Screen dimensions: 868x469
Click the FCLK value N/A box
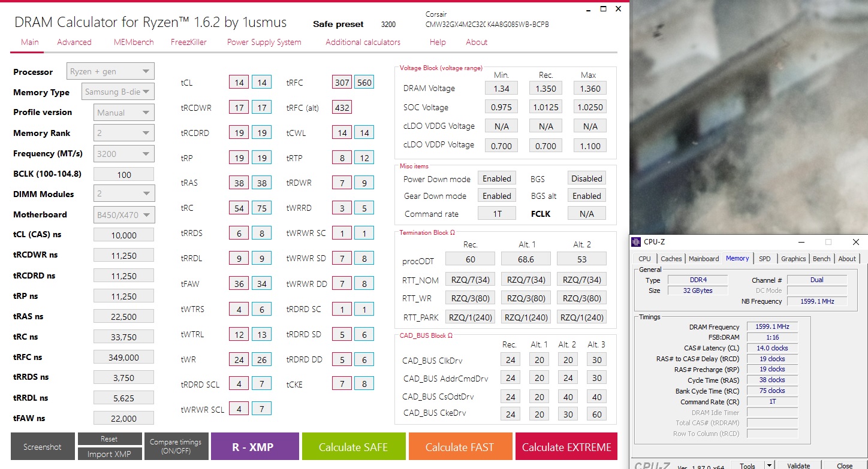point(586,213)
